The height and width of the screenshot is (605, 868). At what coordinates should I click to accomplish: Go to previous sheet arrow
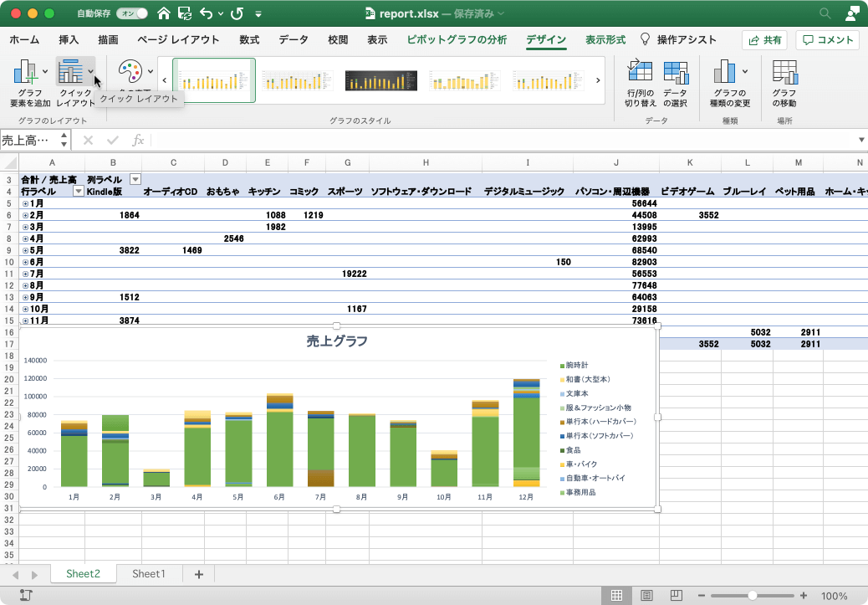[x=16, y=575]
